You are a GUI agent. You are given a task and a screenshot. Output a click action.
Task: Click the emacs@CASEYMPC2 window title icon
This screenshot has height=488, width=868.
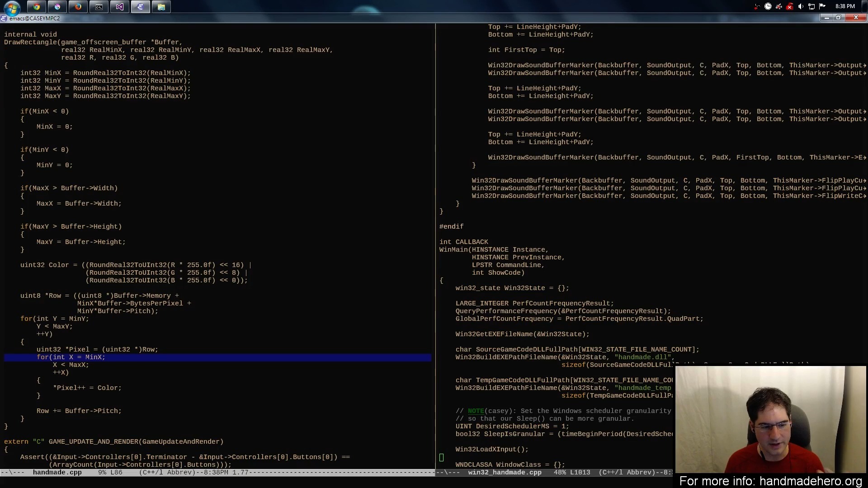[x=4, y=19]
